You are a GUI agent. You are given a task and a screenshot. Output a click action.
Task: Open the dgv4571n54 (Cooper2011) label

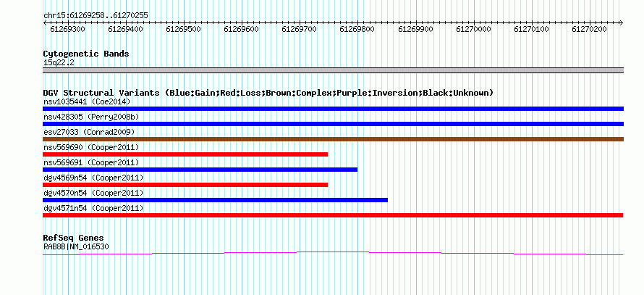click(x=93, y=208)
